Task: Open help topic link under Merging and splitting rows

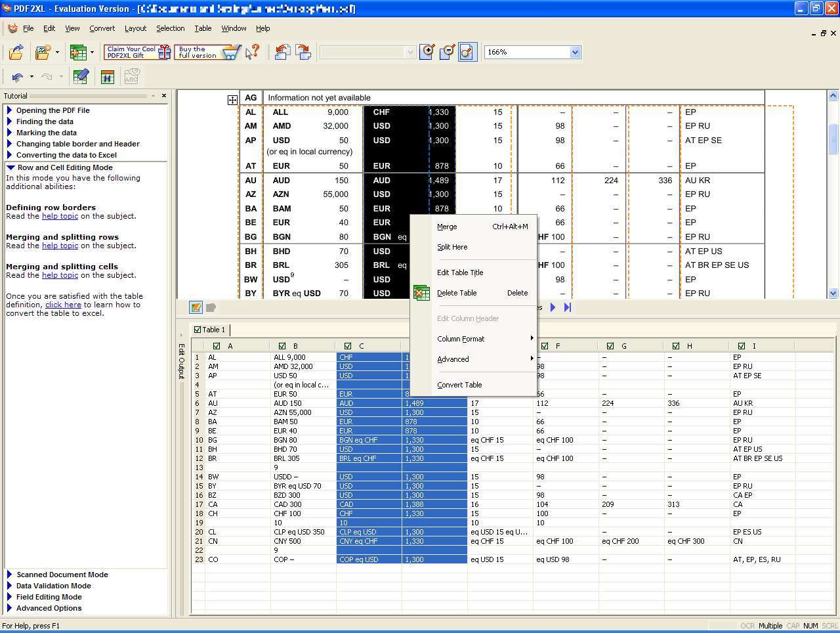Action: point(60,246)
